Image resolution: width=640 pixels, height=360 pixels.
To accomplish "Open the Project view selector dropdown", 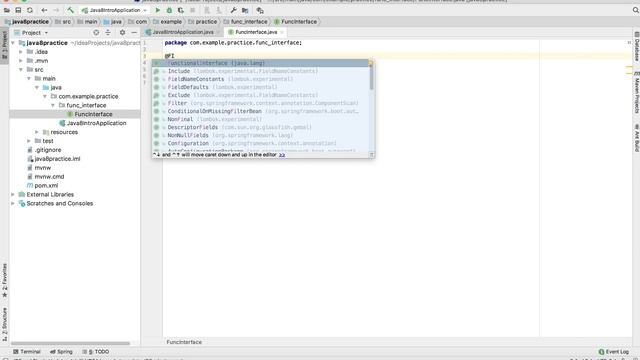I will tap(31, 33).
